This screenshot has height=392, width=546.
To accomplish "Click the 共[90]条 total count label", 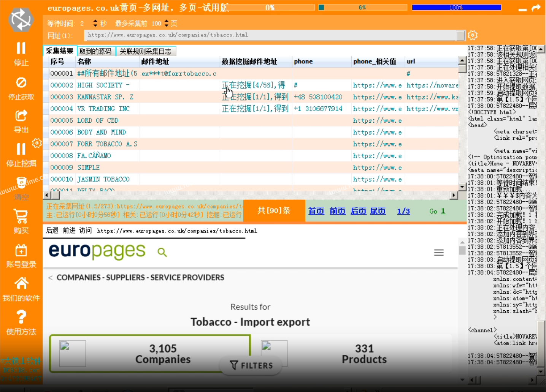I will (274, 210).
